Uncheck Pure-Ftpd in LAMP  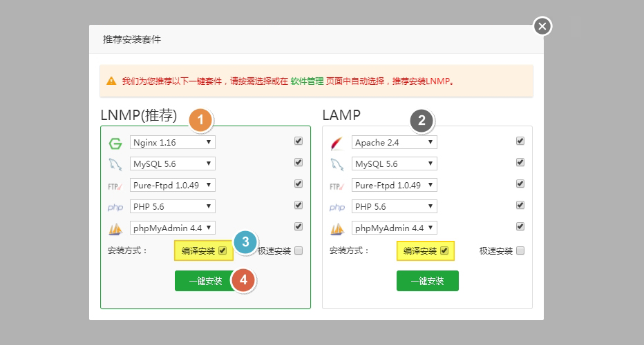pos(520,184)
